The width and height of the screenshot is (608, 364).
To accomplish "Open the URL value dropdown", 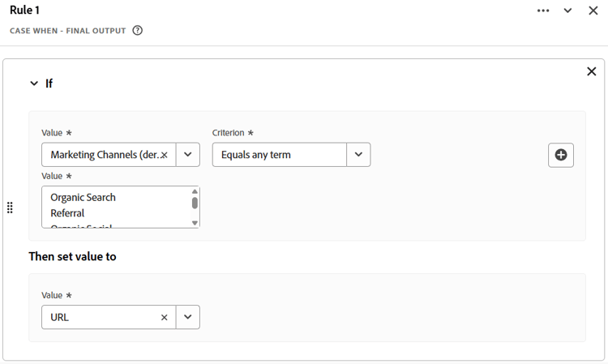I will coord(188,317).
